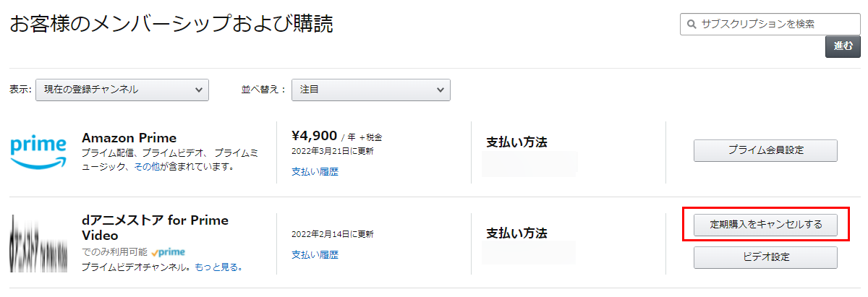Open the blurred dアニメストア channel thumbnail
This screenshot has width=868, height=297.
coord(38,243)
